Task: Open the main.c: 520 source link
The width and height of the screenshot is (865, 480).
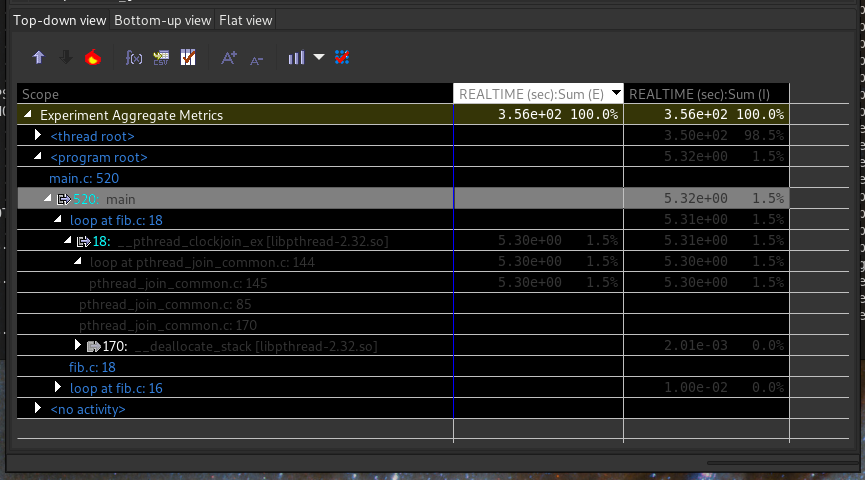Action: pyautogui.click(x=84, y=178)
